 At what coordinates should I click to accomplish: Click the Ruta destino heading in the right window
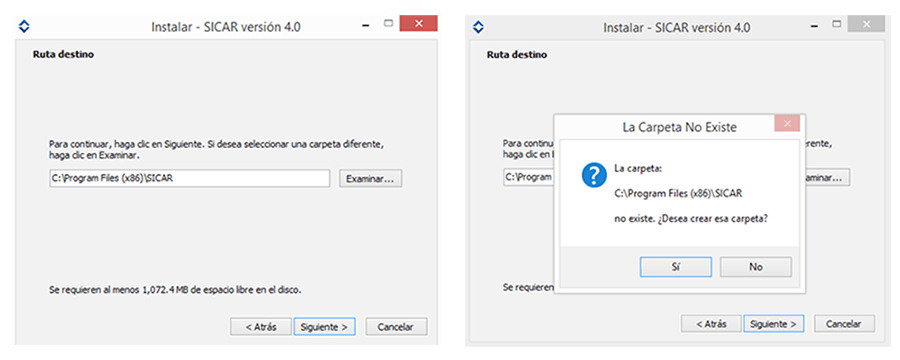click(517, 55)
